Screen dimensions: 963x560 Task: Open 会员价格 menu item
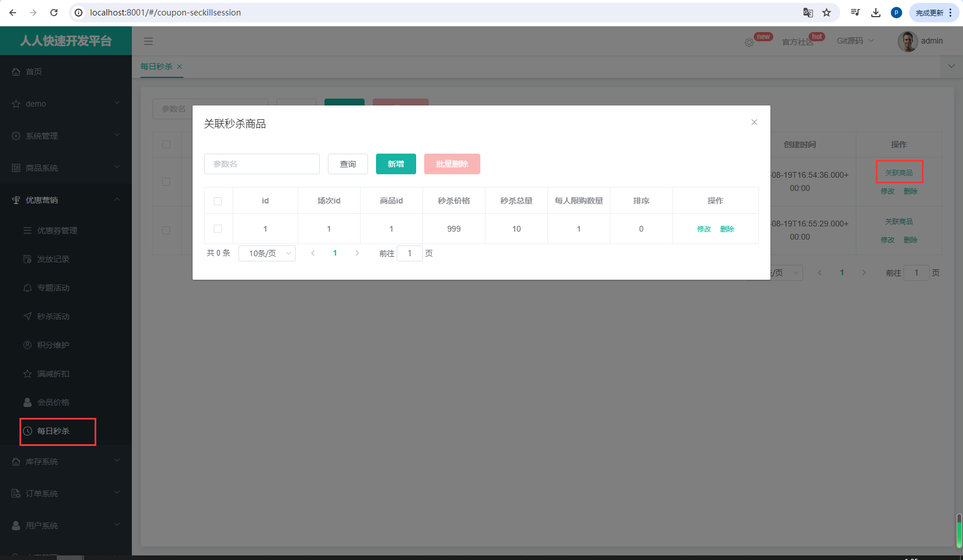click(x=66, y=402)
